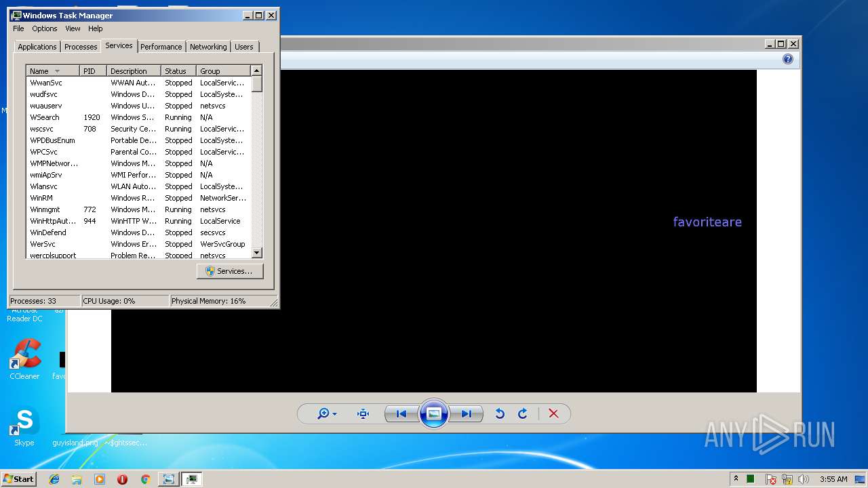
Task: Rotate the image clockwise
Action: (x=523, y=414)
